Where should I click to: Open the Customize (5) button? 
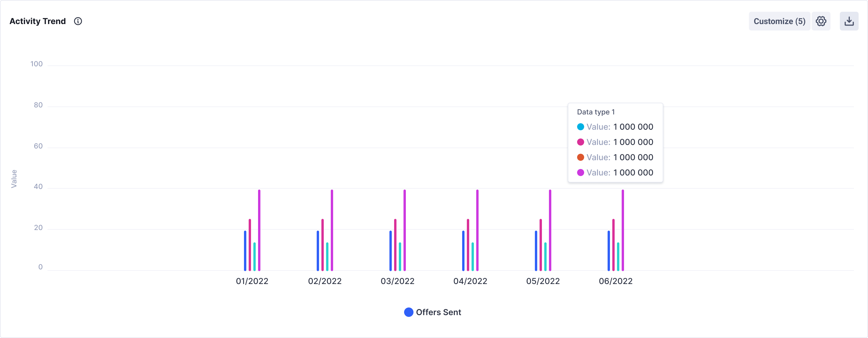[779, 21]
